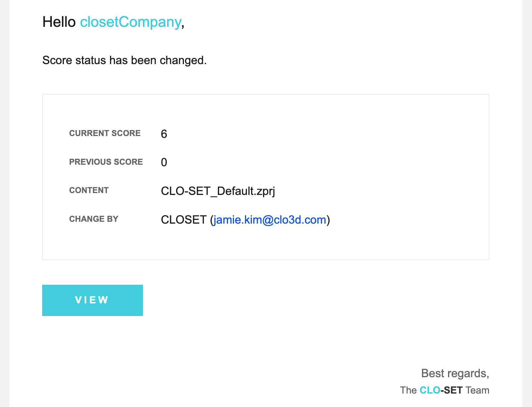Click the 'Score status has been changed.' sentence
Screen dimensions: 532x407
(x=125, y=60)
